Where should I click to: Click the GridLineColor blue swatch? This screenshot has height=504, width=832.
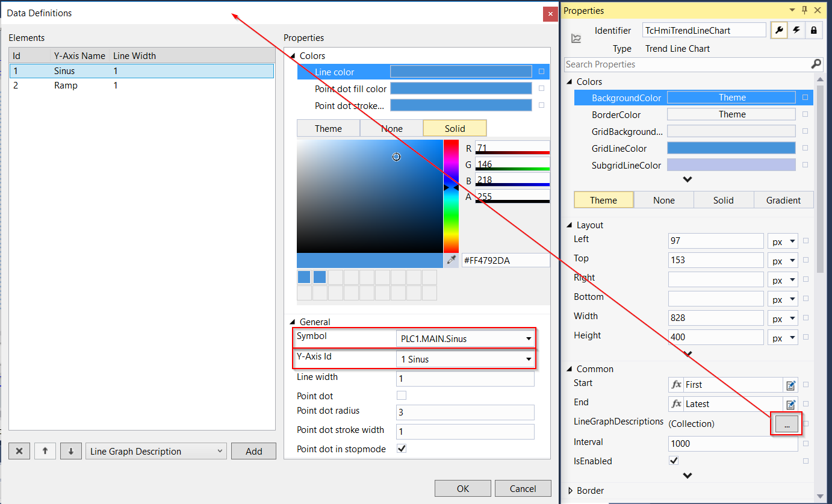click(x=731, y=148)
